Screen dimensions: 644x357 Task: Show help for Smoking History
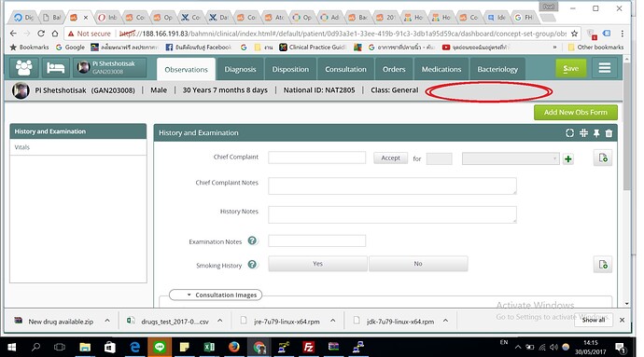[x=252, y=265]
